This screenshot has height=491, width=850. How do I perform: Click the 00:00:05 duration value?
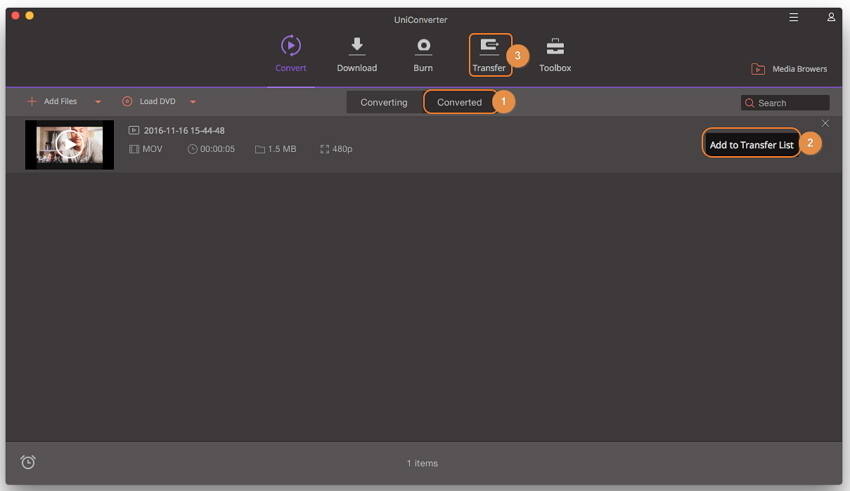[217, 149]
